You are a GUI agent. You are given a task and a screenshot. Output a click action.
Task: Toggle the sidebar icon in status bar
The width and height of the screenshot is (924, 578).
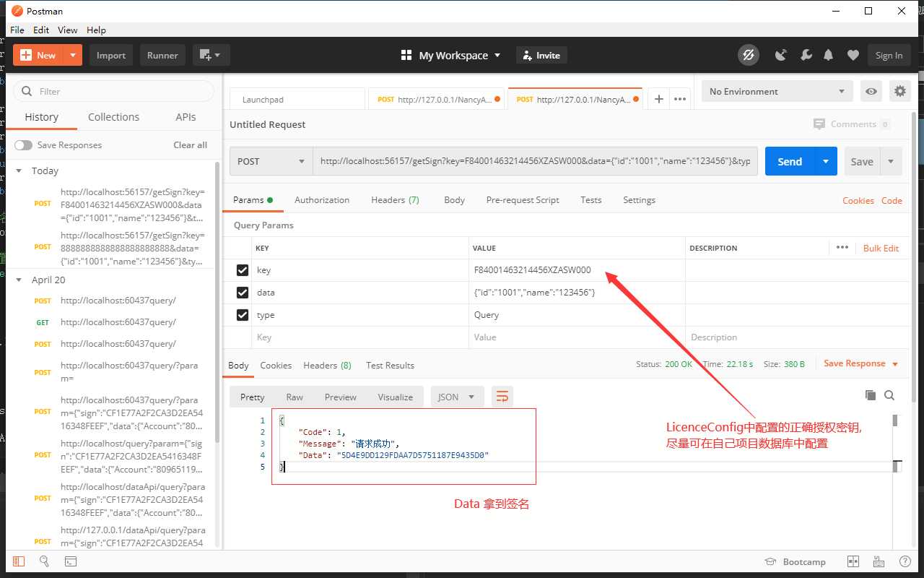click(19, 561)
